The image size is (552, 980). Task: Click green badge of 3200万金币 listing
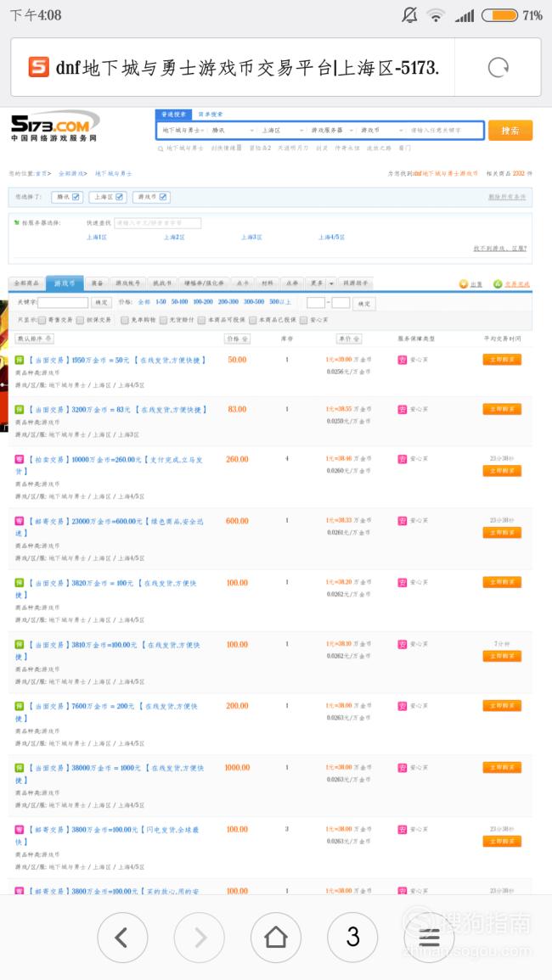coord(20,409)
